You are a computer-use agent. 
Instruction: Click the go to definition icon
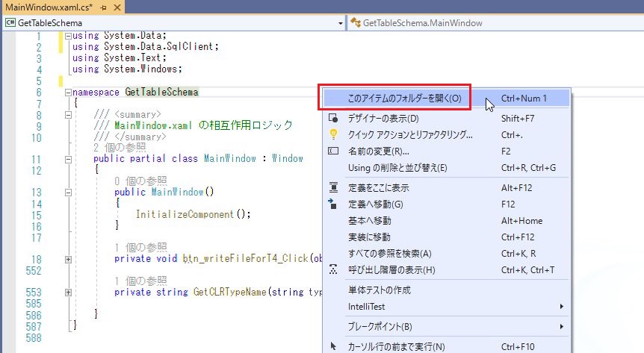(332, 204)
